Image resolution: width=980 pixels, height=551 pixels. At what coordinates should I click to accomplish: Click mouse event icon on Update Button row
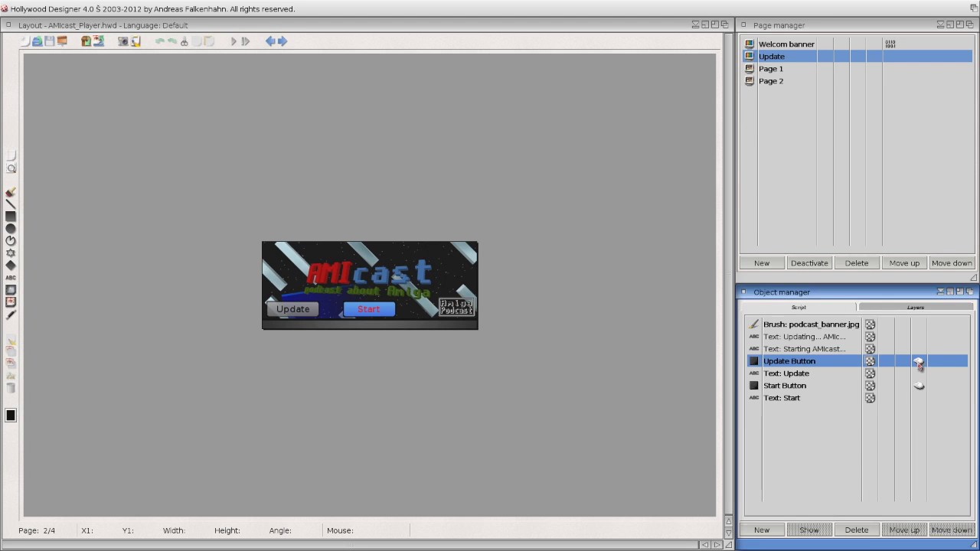[919, 361]
